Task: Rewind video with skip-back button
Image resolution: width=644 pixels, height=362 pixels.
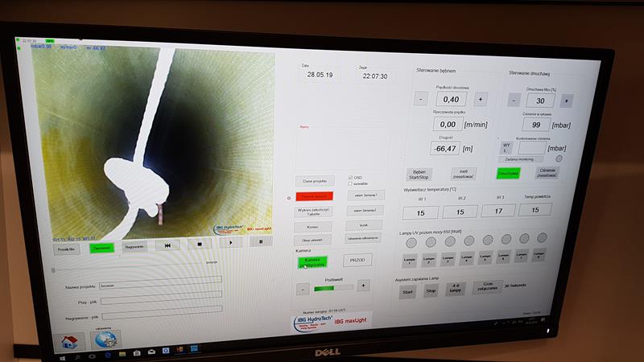Action: pos(167,244)
